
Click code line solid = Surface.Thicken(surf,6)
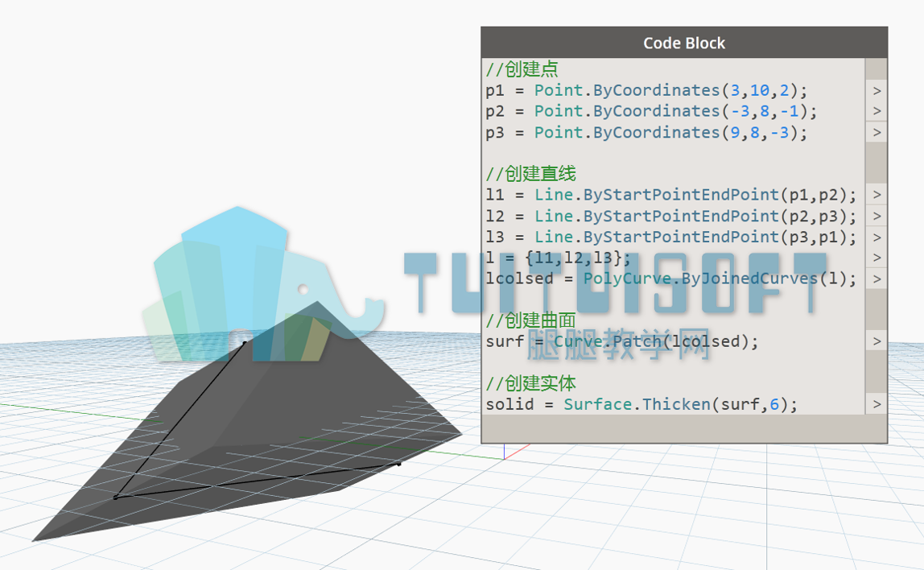[x=641, y=404]
